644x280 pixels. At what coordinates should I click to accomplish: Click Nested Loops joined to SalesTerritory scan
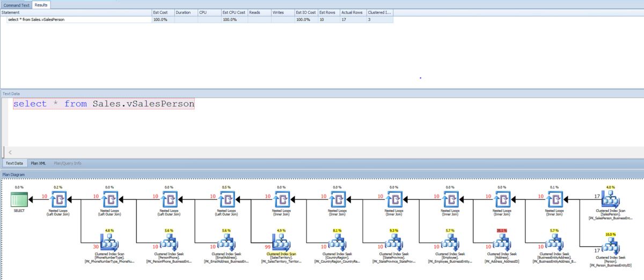(226, 199)
